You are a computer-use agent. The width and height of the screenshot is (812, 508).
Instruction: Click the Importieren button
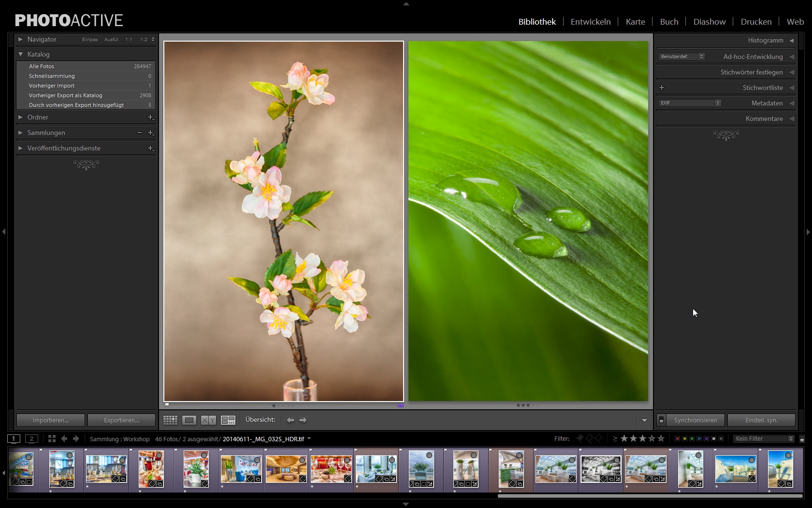51,420
